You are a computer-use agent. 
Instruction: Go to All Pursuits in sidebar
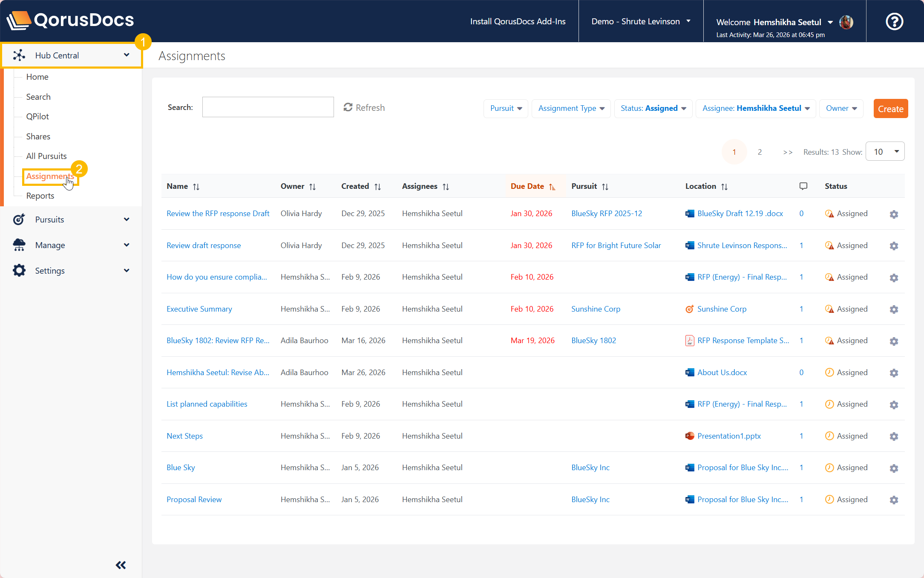46,156
